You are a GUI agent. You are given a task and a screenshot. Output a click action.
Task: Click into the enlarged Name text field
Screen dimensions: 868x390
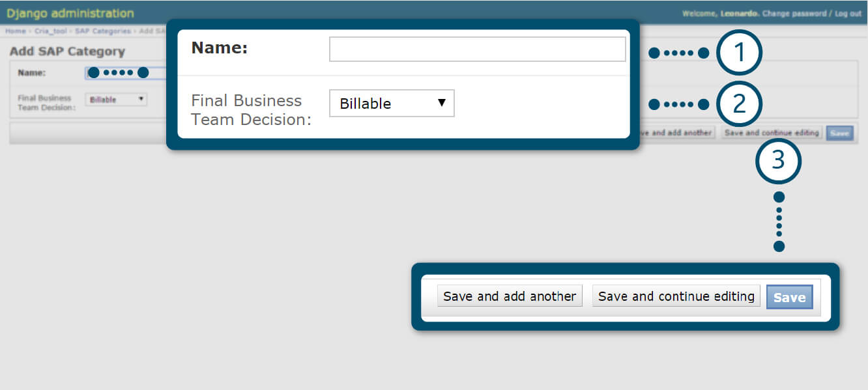point(477,49)
